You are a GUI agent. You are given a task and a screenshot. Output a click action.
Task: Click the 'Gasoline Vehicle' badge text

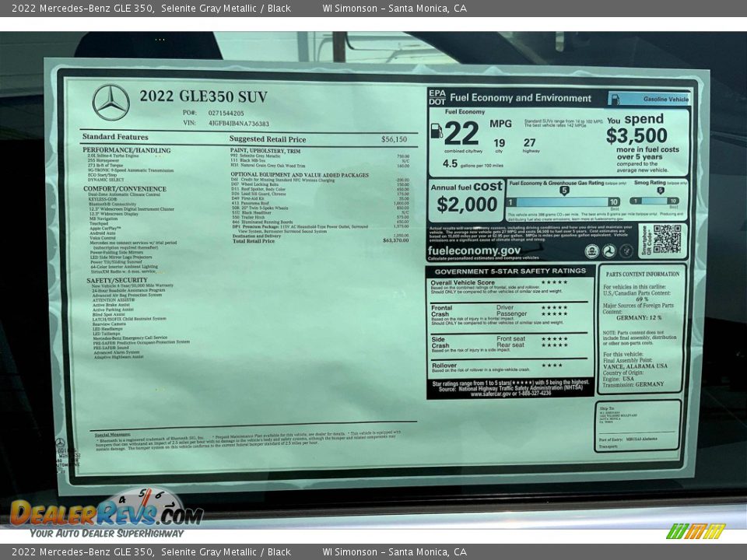click(665, 99)
